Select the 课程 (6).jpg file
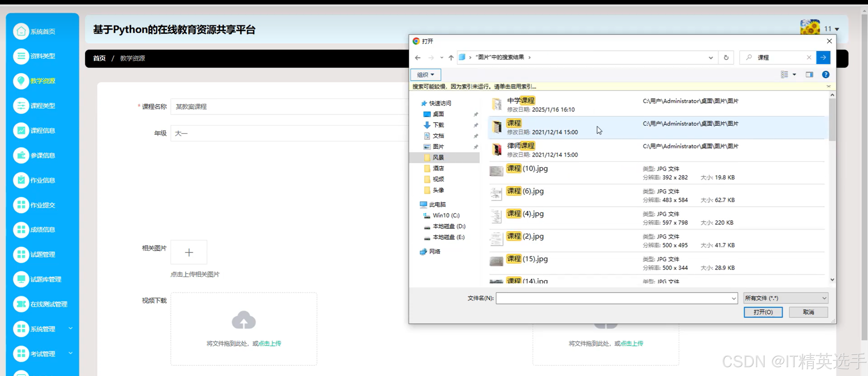The height and width of the screenshot is (376, 868). tap(525, 191)
